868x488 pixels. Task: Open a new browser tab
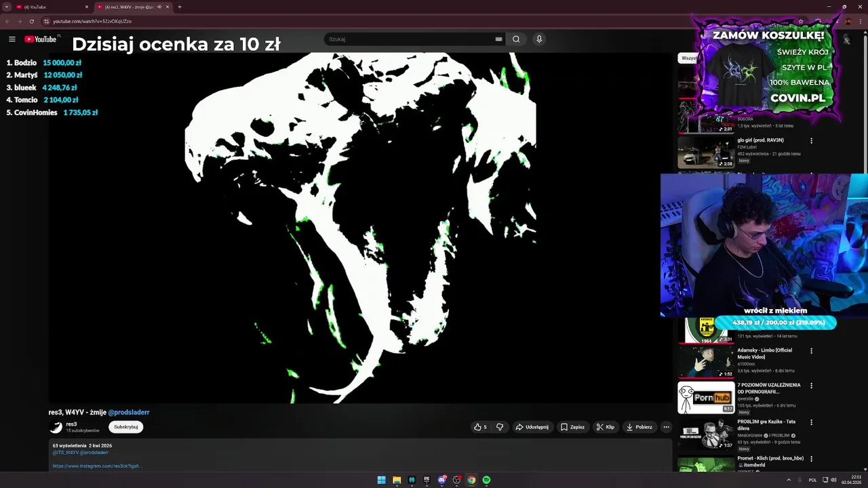point(180,7)
